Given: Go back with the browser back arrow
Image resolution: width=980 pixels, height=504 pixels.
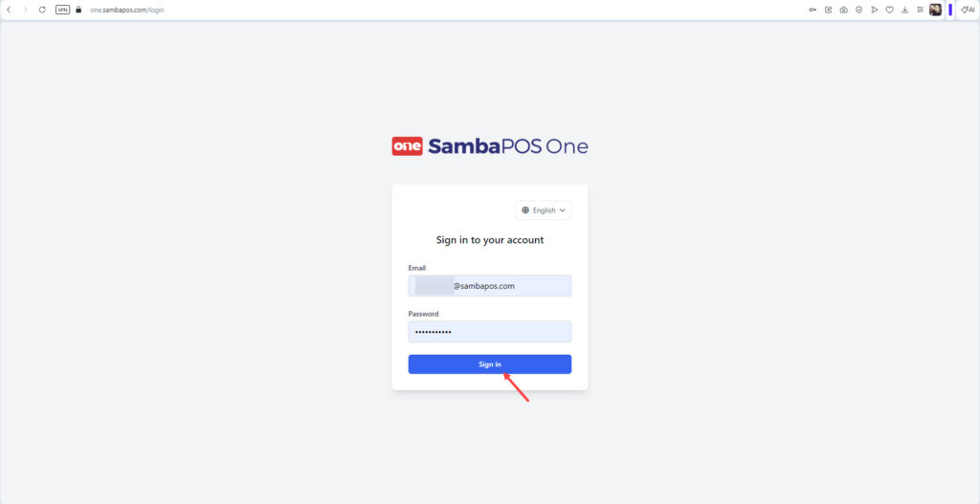Looking at the screenshot, I should pos(9,10).
